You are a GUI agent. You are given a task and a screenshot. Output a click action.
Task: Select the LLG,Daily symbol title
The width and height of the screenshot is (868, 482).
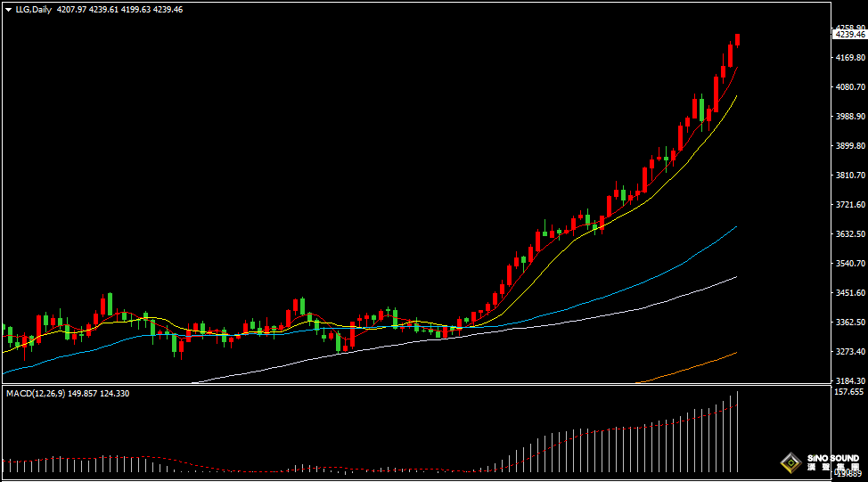33,10
